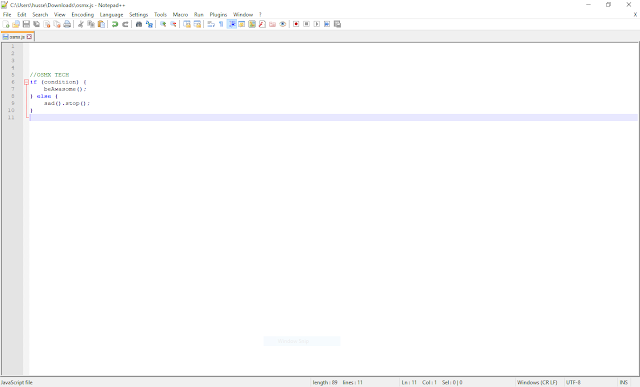The width and height of the screenshot is (640, 387).
Task: Select the osmx.js document tab
Action: pos(17,37)
